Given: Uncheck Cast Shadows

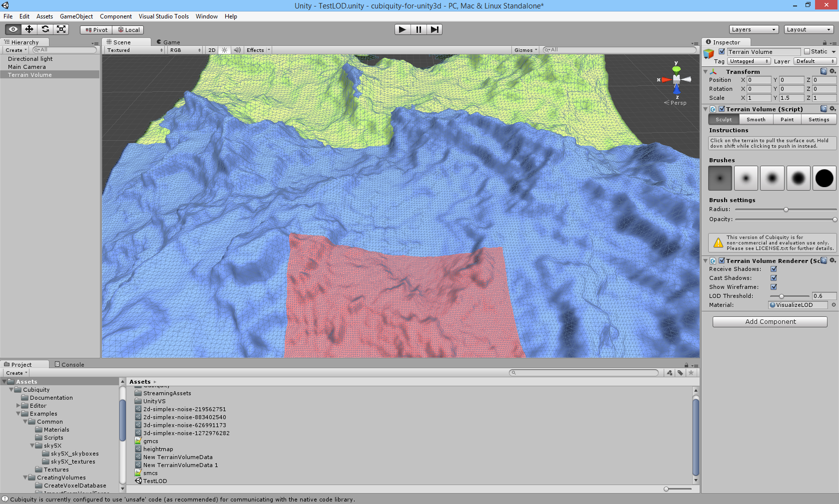Looking at the screenshot, I should pyautogui.click(x=774, y=278).
